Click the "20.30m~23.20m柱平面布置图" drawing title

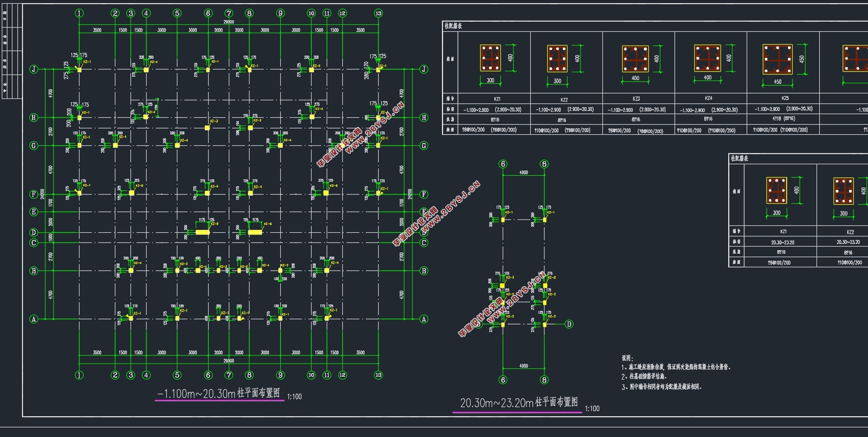pos(519,403)
